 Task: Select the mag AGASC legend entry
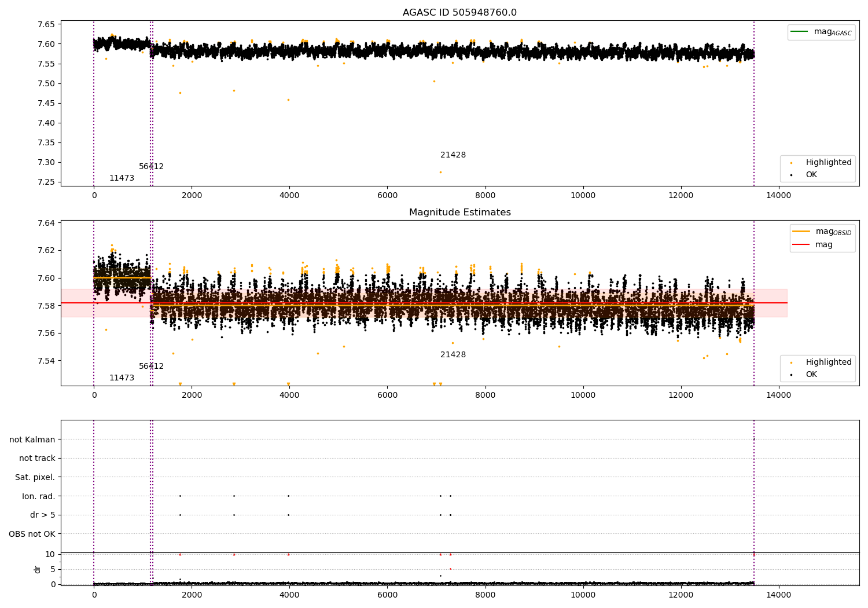pyautogui.click(x=821, y=32)
